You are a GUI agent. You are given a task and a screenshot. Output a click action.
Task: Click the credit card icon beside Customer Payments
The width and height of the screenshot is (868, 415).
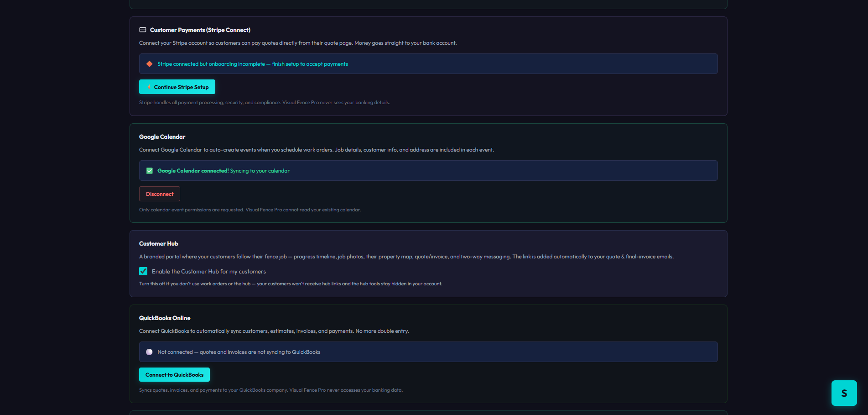point(143,30)
